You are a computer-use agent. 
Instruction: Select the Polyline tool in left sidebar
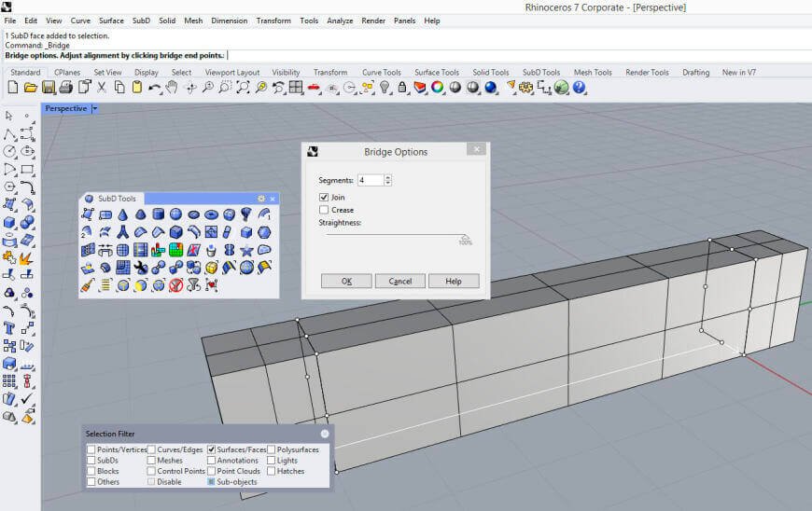tap(9, 134)
